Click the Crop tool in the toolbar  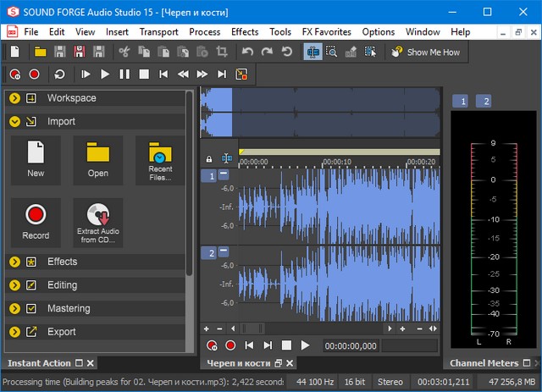pyautogui.click(x=222, y=52)
